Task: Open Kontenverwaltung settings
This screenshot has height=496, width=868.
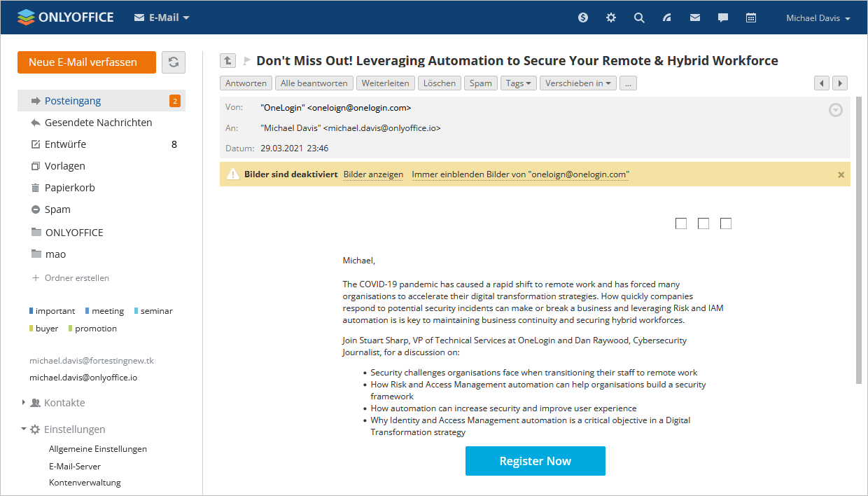Action: 85,483
